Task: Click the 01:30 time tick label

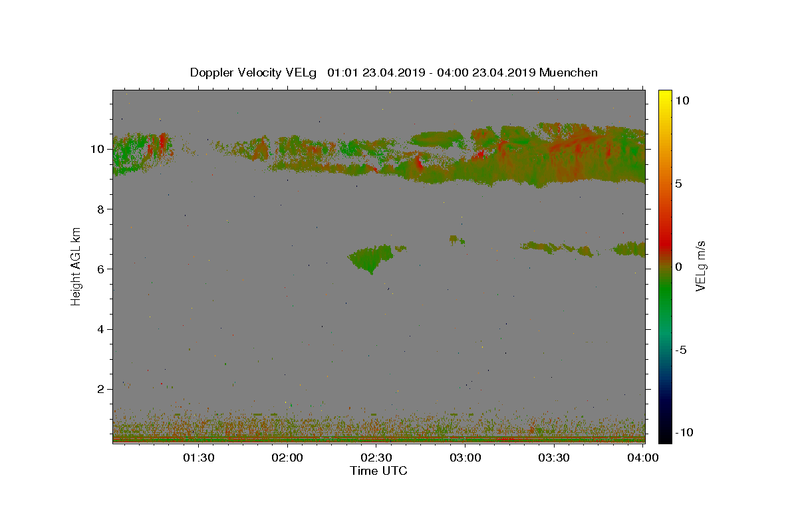Action: point(199,458)
